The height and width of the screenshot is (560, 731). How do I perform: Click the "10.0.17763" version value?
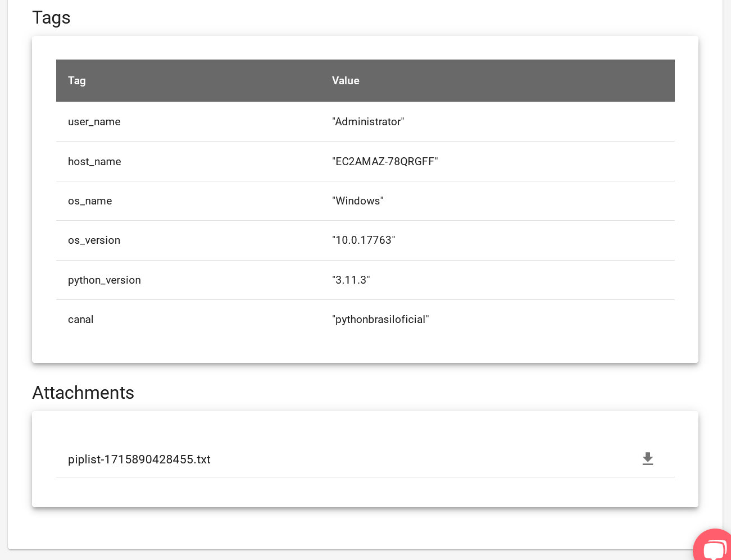(x=364, y=240)
